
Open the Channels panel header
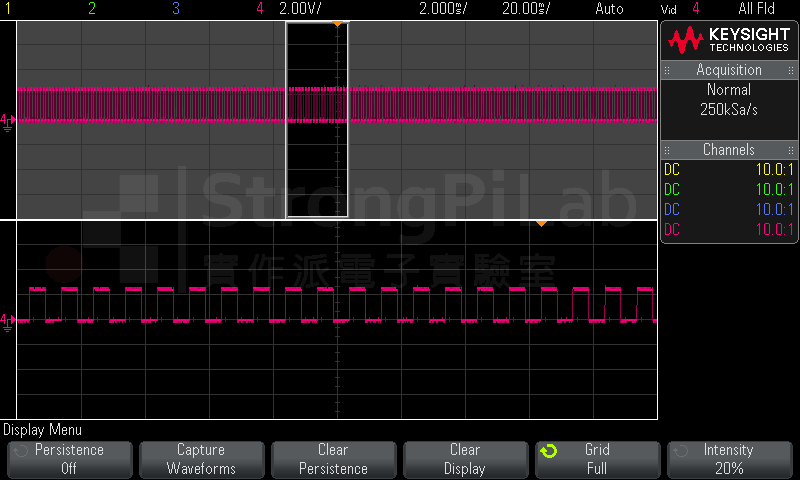[729, 149]
